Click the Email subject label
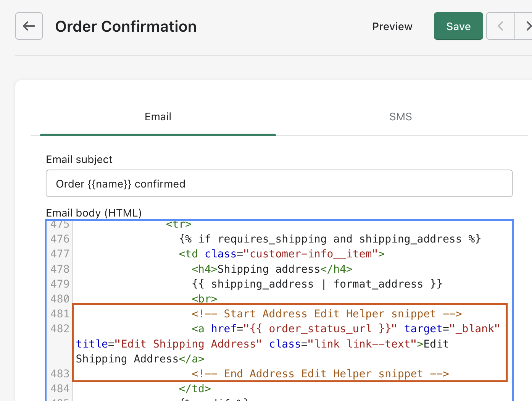This screenshot has width=532, height=401. click(79, 159)
